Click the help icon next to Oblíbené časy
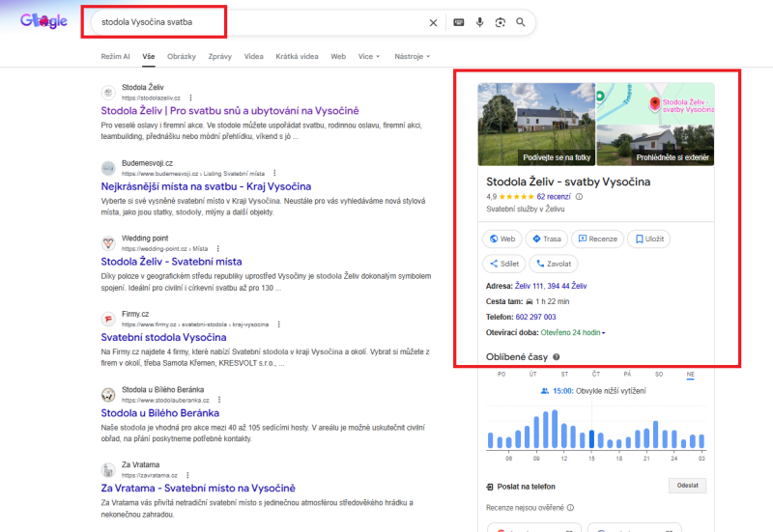The width and height of the screenshot is (773, 532). point(556,357)
